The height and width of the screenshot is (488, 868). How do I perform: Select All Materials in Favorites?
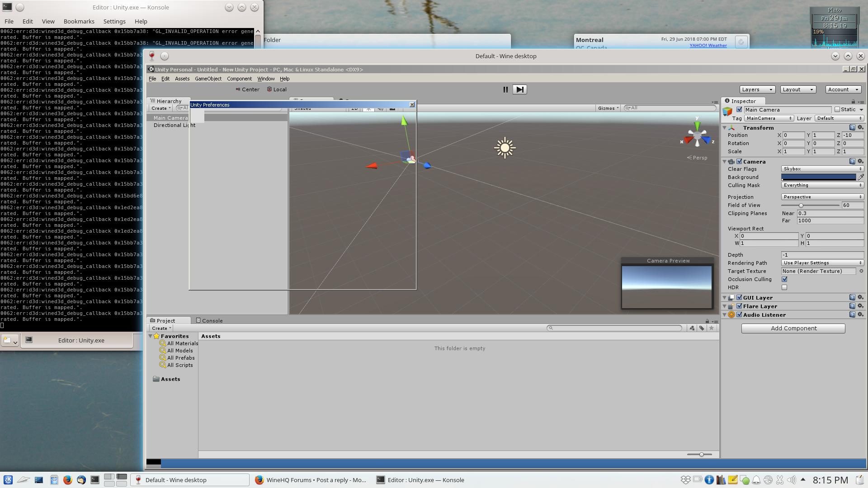(179, 343)
